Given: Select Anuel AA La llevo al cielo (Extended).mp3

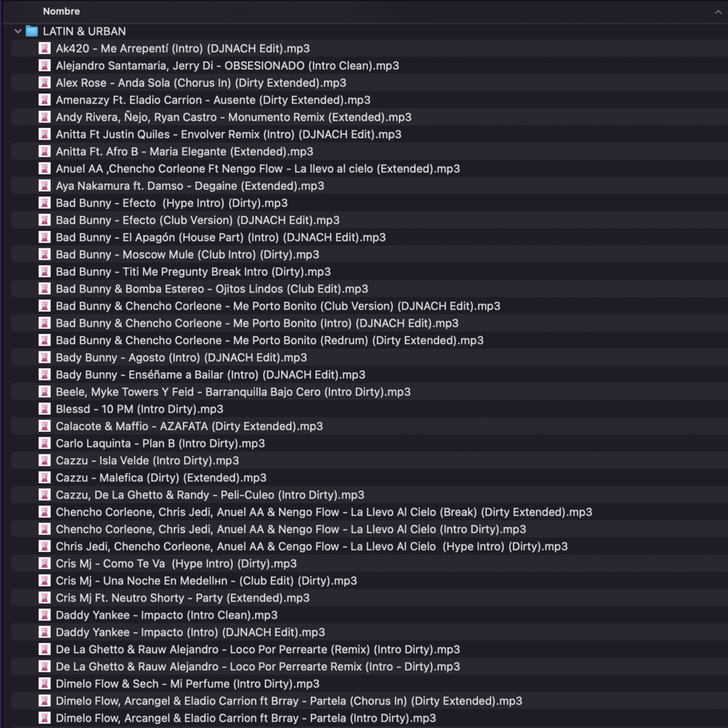Looking at the screenshot, I should coord(258,169).
